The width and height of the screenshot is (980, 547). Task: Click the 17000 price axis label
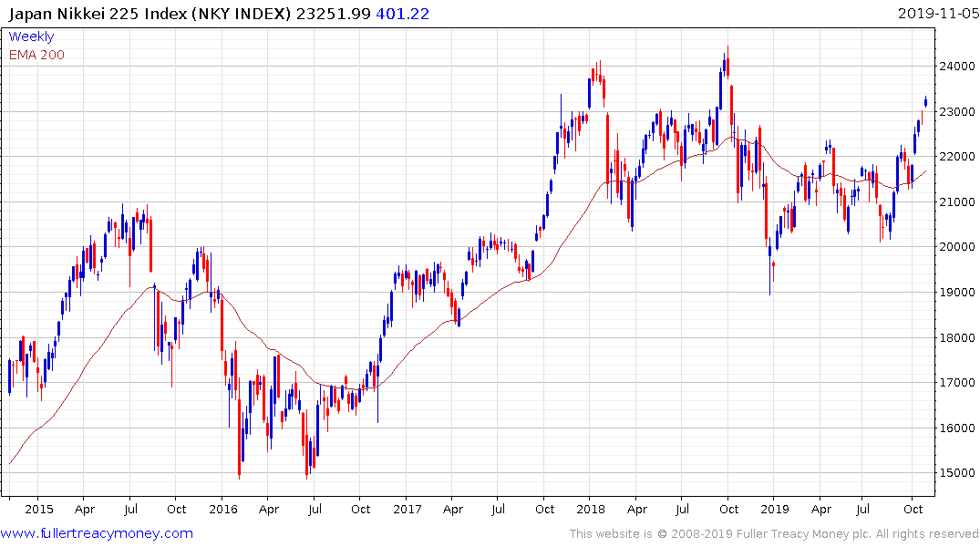[957, 383]
